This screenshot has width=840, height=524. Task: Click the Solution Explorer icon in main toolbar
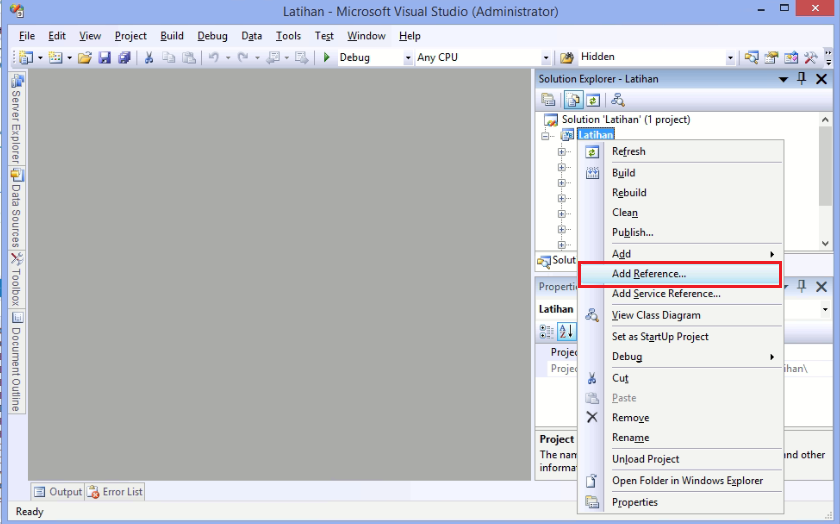pyautogui.click(x=752, y=57)
